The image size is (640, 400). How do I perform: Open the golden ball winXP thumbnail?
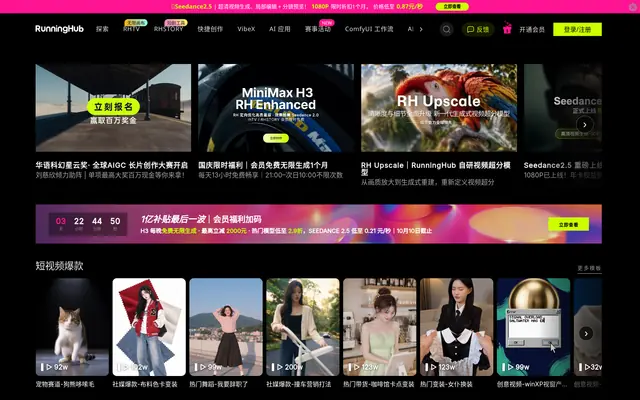pyautogui.click(x=533, y=327)
